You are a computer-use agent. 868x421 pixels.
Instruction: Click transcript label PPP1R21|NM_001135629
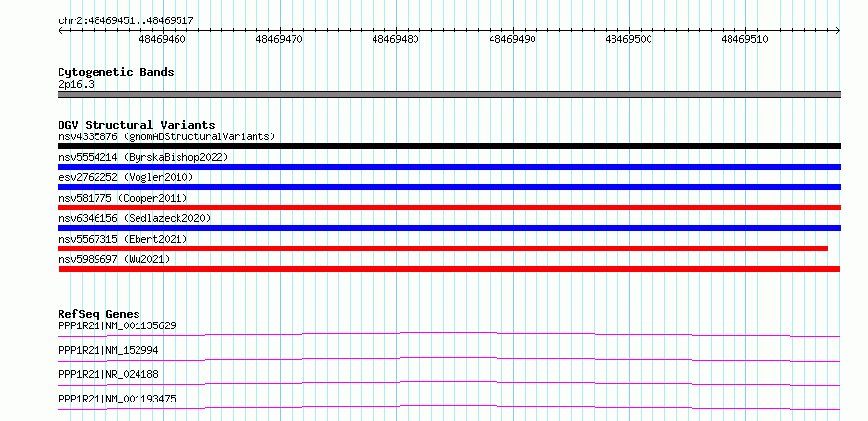(x=117, y=325)
